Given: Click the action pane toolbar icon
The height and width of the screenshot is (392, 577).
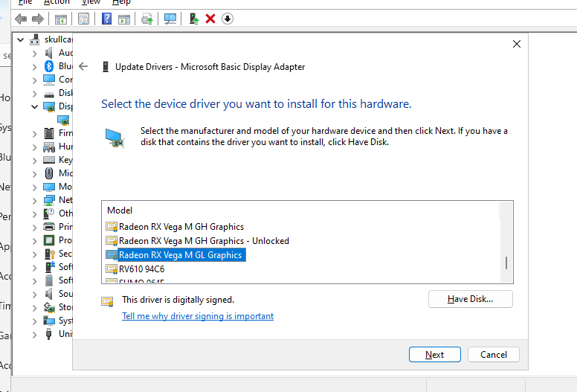Looking at the screenshot, I should 124,19.
